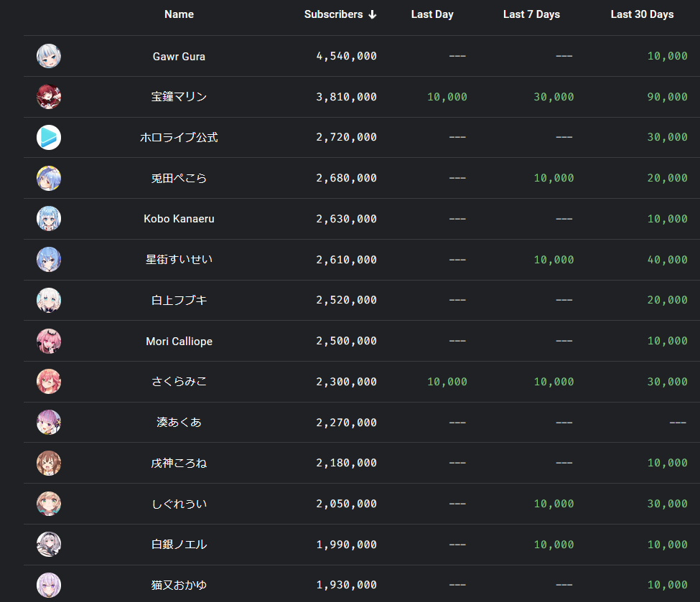Open 星街すいせい's avatar
The image size is (700, 602).
pyautogui.click(x=49, y=259)
